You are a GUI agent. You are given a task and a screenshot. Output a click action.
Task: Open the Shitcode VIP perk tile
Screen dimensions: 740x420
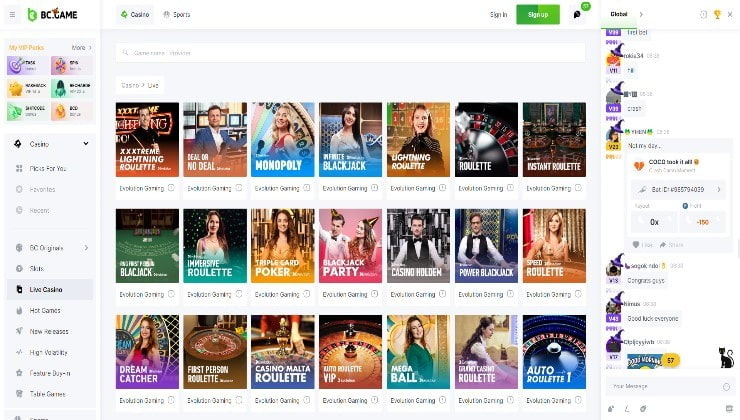point(27,111)
